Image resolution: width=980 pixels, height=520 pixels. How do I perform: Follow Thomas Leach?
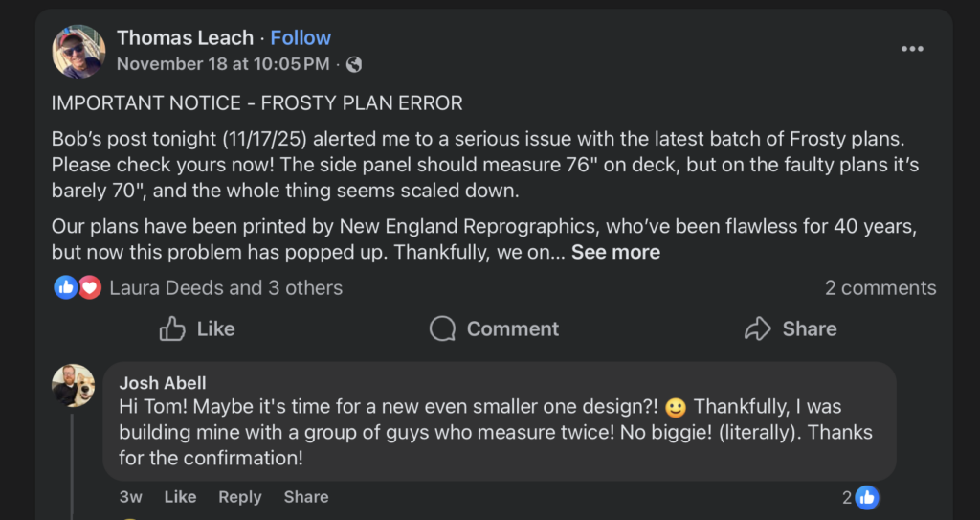coord(301,38)
